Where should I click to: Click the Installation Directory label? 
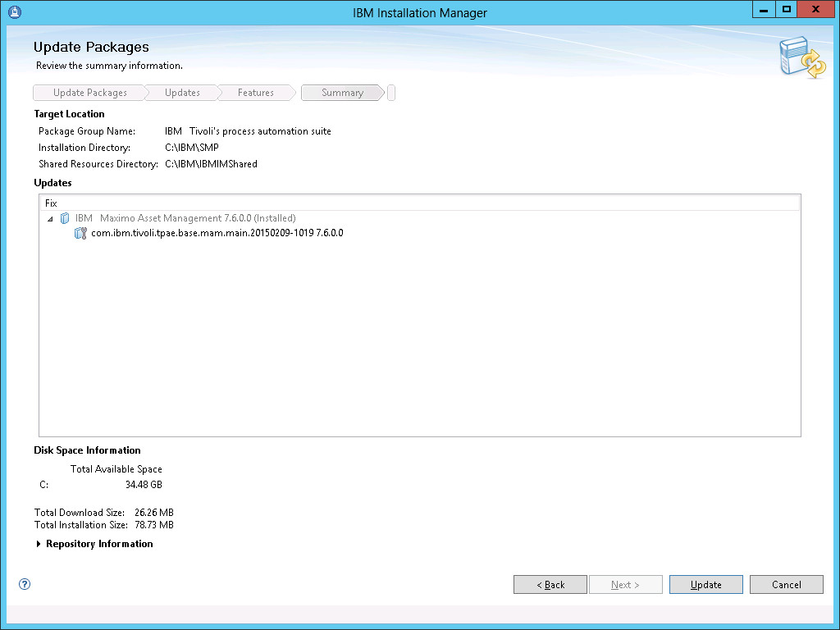click(84, 148)
